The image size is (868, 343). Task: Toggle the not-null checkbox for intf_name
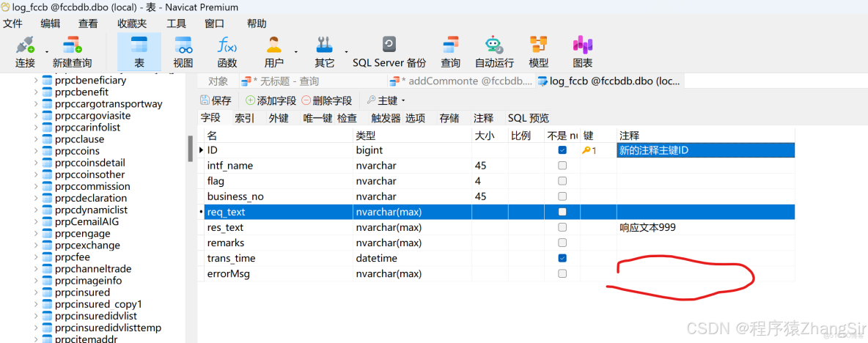point(562,166)
